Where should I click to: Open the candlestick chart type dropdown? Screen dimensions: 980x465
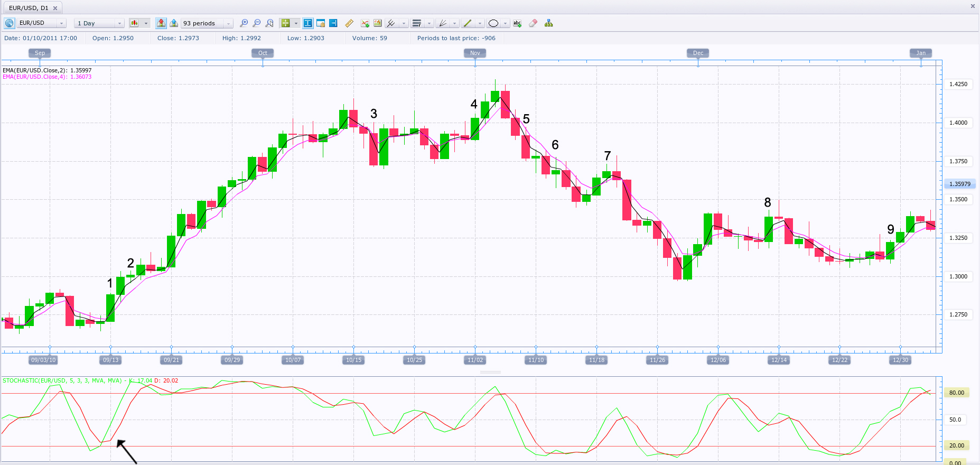(x=146, y=23)
